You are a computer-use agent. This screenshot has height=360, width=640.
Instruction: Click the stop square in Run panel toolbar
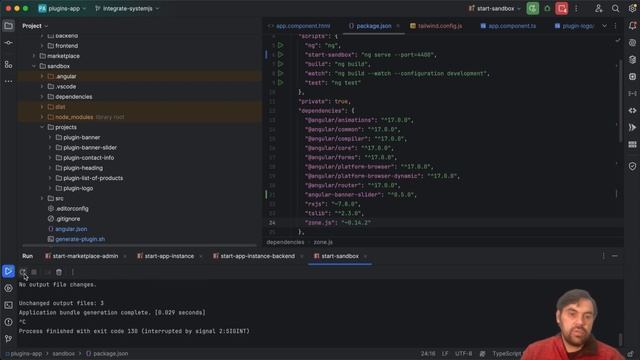34,272
